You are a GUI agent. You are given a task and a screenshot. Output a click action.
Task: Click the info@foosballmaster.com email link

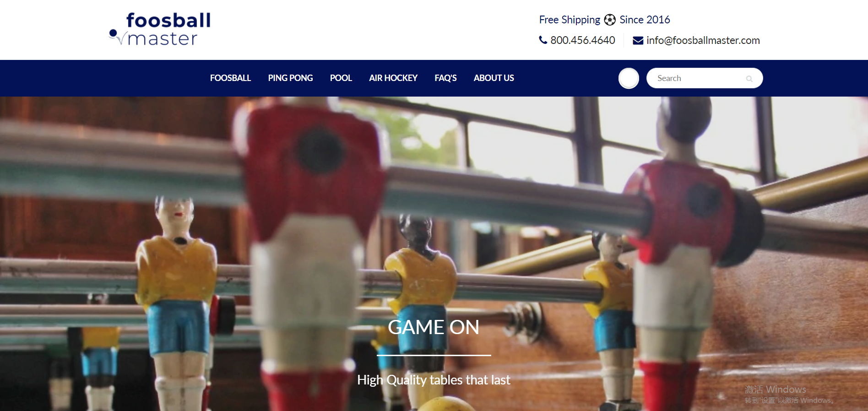[x=703, y=40]
